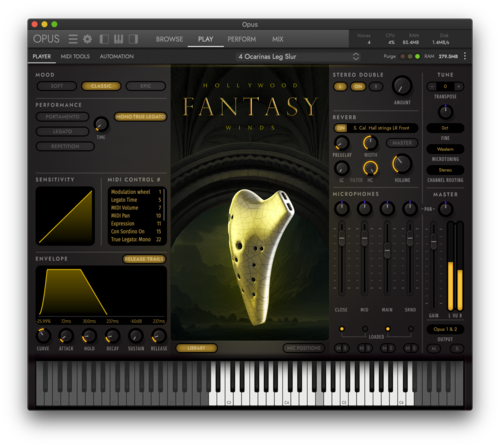The image size is (500, 447).
Task: Open the Automation sub-tab
Action: coord(117,56)
